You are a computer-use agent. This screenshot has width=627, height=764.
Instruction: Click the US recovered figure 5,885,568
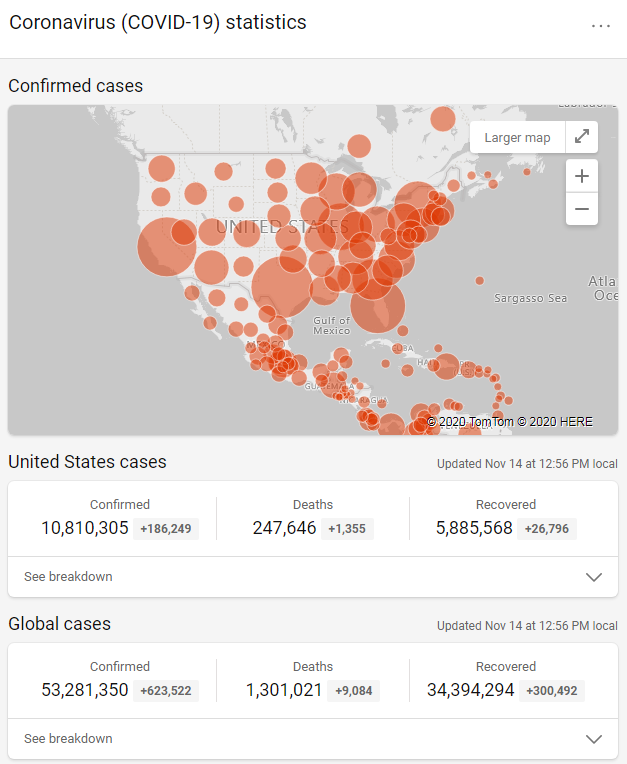(x=474, y=528)
